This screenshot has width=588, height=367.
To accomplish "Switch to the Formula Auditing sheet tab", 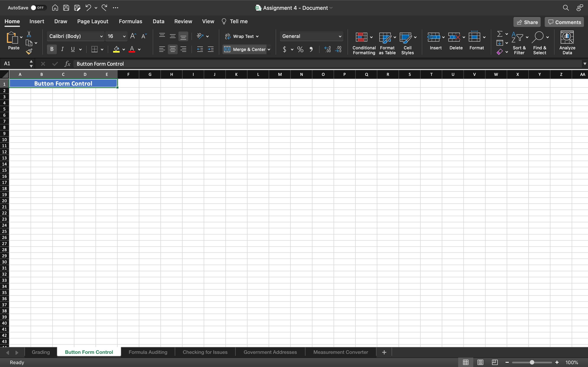I will click(x=148, y=352).
